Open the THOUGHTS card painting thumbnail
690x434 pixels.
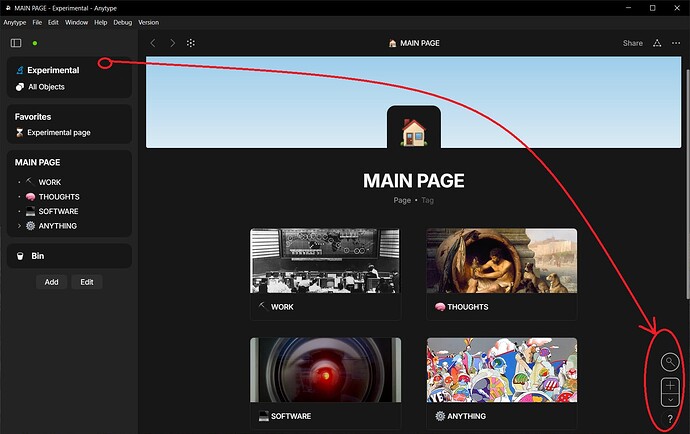pyautogui.click(x=502, y=261)
